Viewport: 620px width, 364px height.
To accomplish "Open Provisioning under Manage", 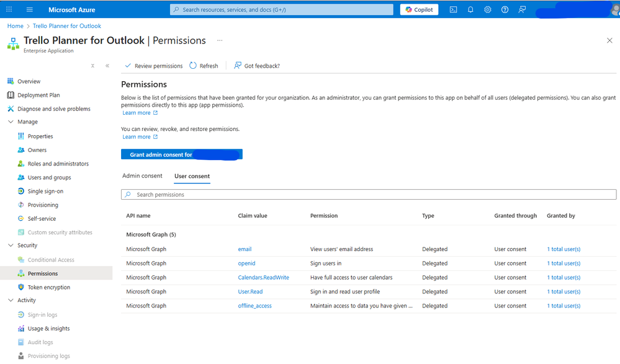I will point(43,205).
